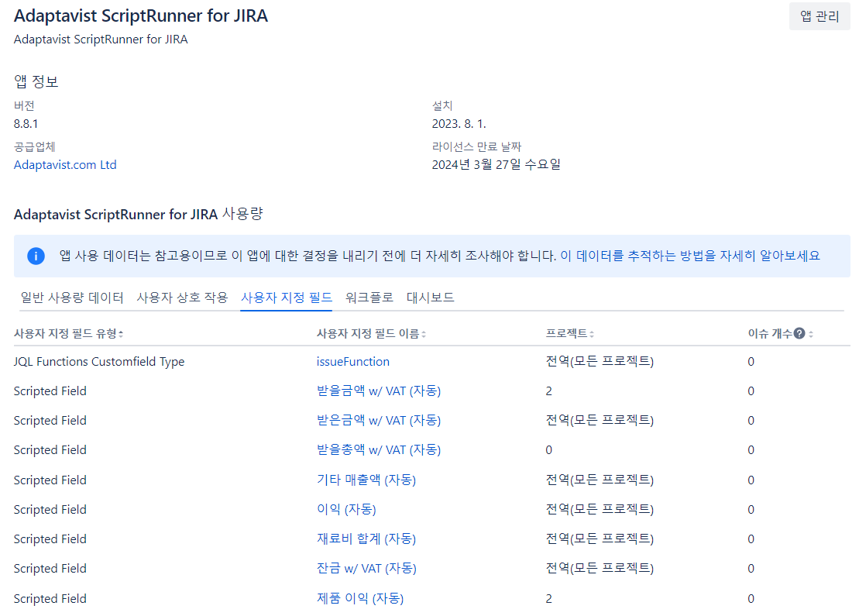The height and width of the screenshot is (616, 859).
Task: Click the 앱 정보 section heading
Action: [36, 81]
